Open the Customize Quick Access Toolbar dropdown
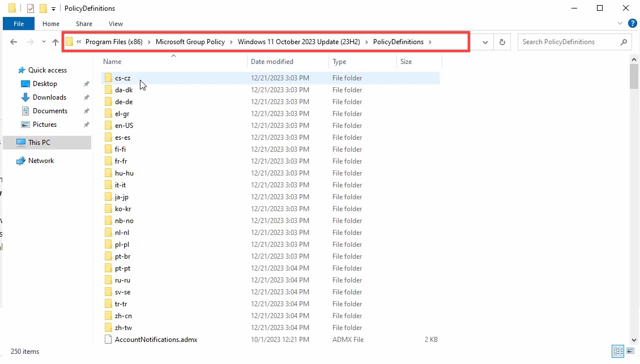 click(x=53, y=8)
